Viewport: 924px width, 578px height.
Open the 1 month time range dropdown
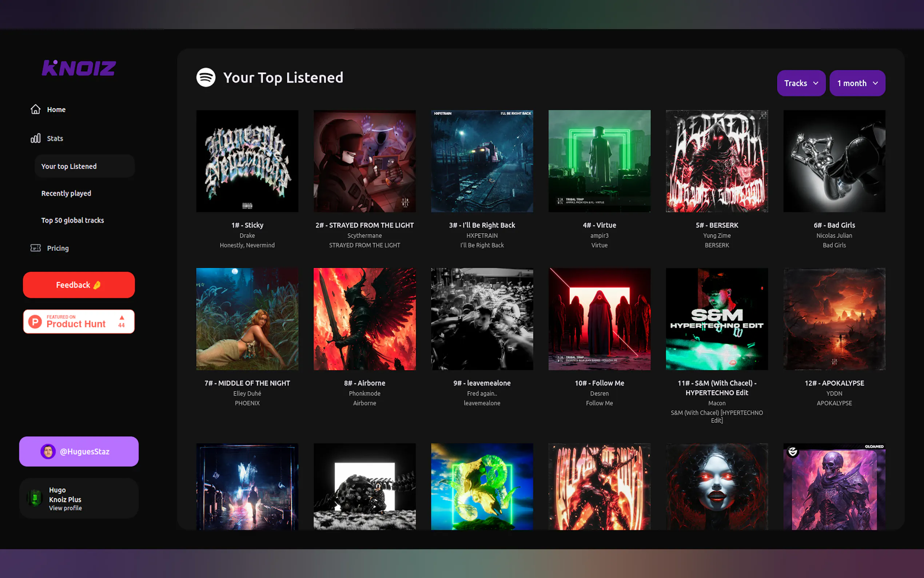857,83
